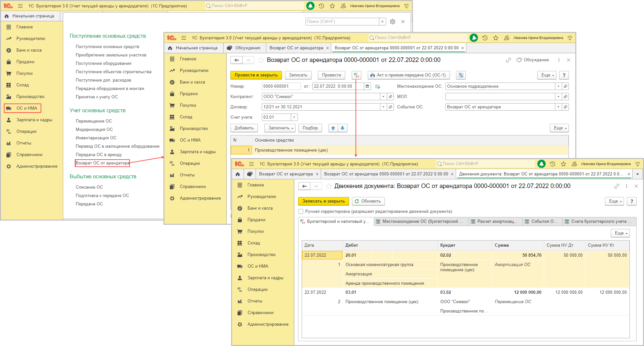Open favorites star in home page window header
Screen dimensions: 644x346
click(x=332, y=6)
